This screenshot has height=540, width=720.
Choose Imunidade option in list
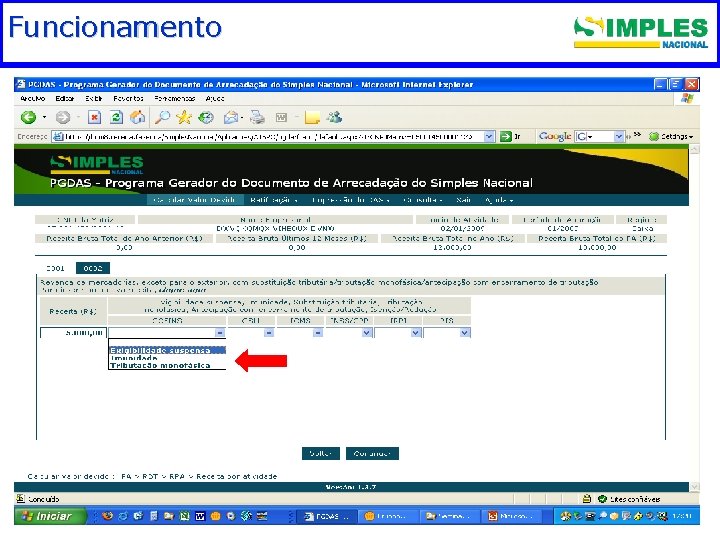click(167, 358)
